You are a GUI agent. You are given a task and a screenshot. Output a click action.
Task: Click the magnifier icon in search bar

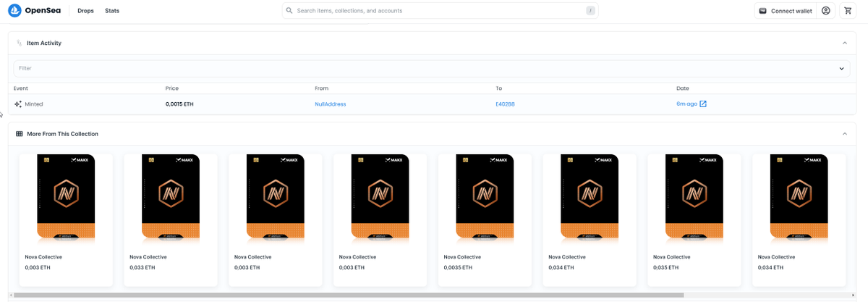tap(289, 11)
